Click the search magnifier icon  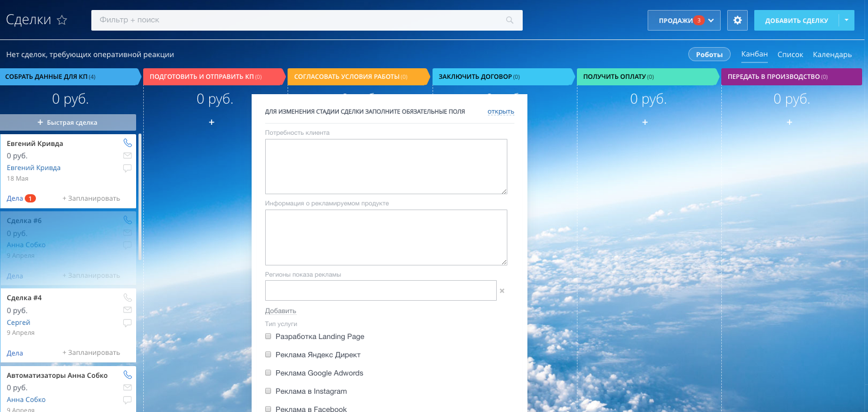tap(510, 20)
